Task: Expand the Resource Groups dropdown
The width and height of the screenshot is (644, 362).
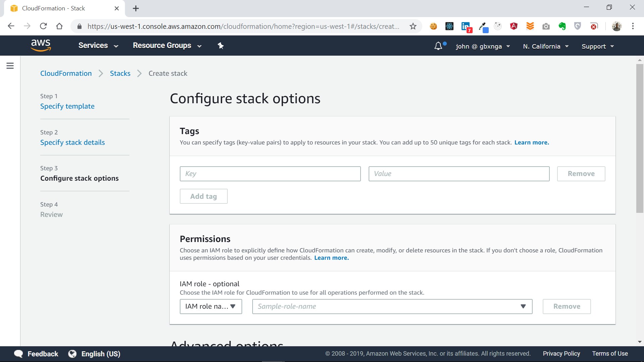Action: tap(167, 46)
